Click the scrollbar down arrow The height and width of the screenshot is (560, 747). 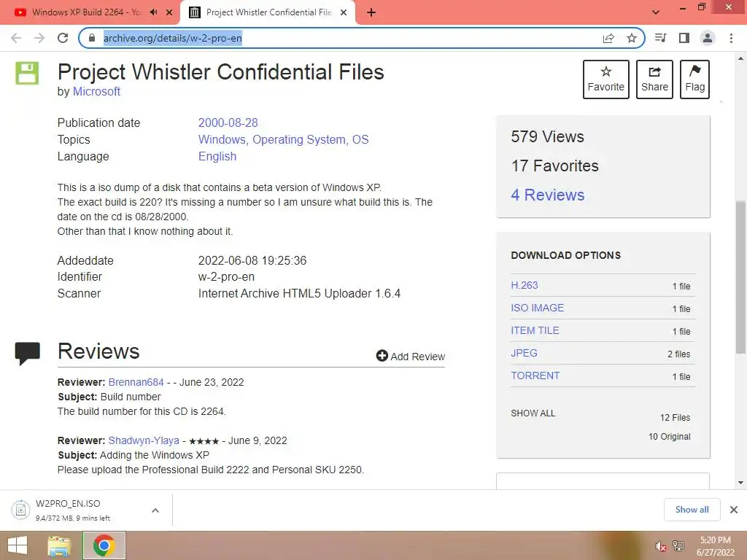point(740,483)
